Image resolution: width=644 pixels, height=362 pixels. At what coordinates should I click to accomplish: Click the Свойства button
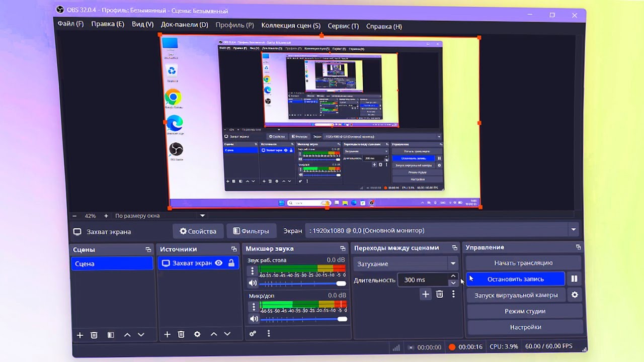(198, 231)
